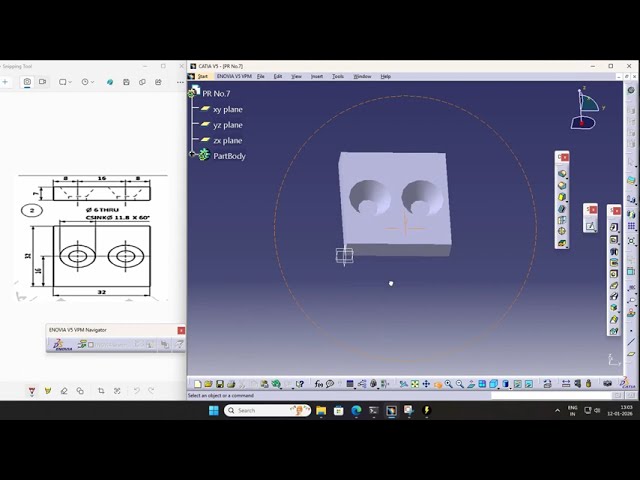Viewport: 640px width, 480px height.
Task: Click the New snip plus button
Action: [5, 82]
